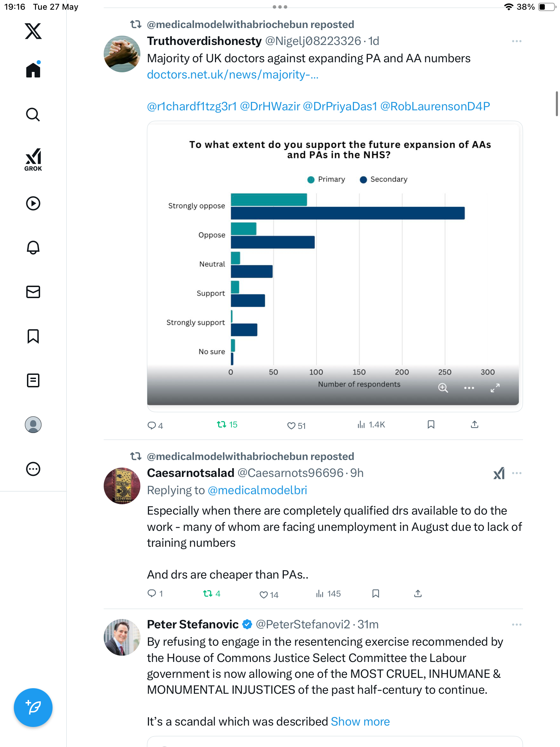The image size is (560, 747).
Task: Open the Lists icon in the sidebar
Action: click(x=33, y=380)
